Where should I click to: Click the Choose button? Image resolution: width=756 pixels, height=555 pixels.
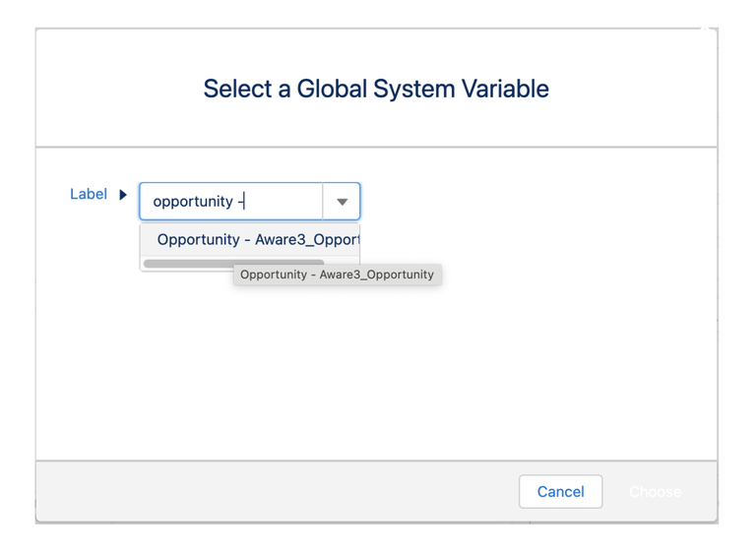[x=655, y=491]
